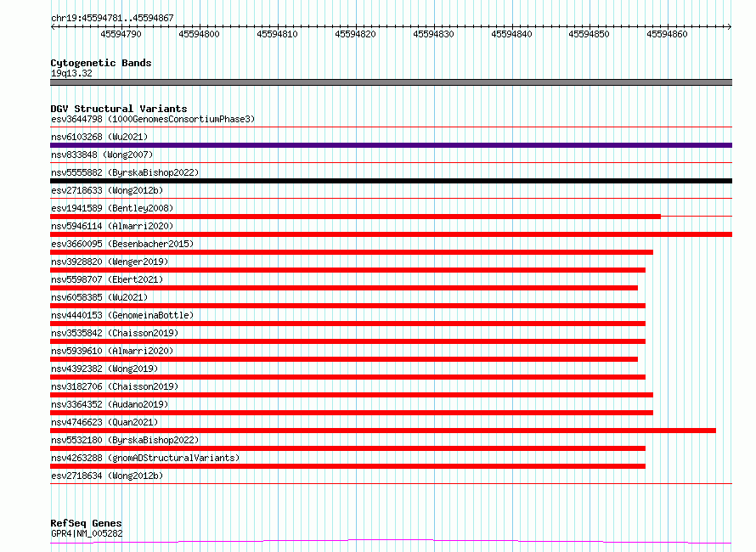Image resolution: width=756 pixels, height=552 pixels.
Task: Click the chr19:45594781..45594867 region label
Action: click(112, 18)
